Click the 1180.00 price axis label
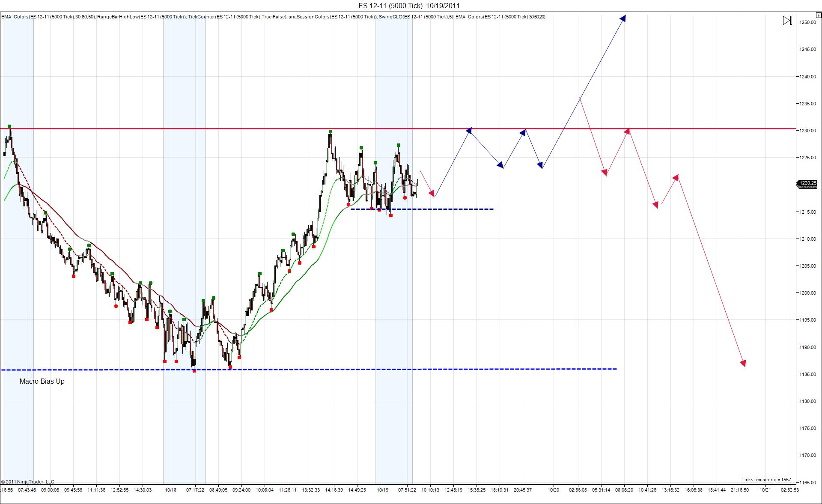The height and width of the screenshot is (504, 822). click(x=807, y=401)
